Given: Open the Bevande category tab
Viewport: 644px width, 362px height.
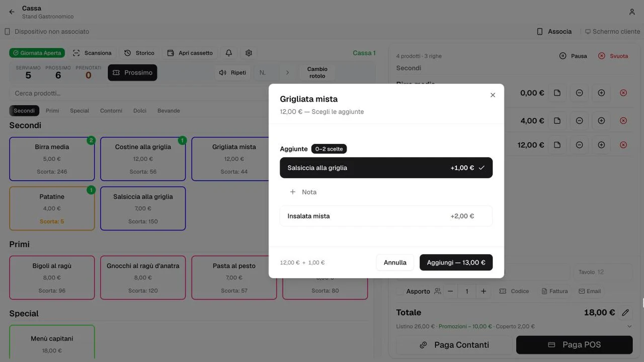Looking at the screenshot, I should point(169,111).
